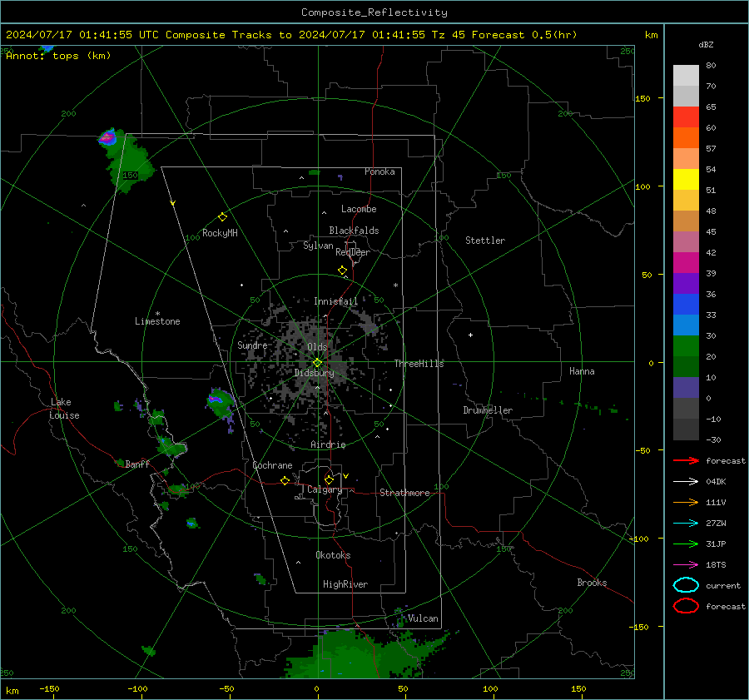
Task: Click the large storm cell northwest of RockyMH
Action: coord(125,161)
